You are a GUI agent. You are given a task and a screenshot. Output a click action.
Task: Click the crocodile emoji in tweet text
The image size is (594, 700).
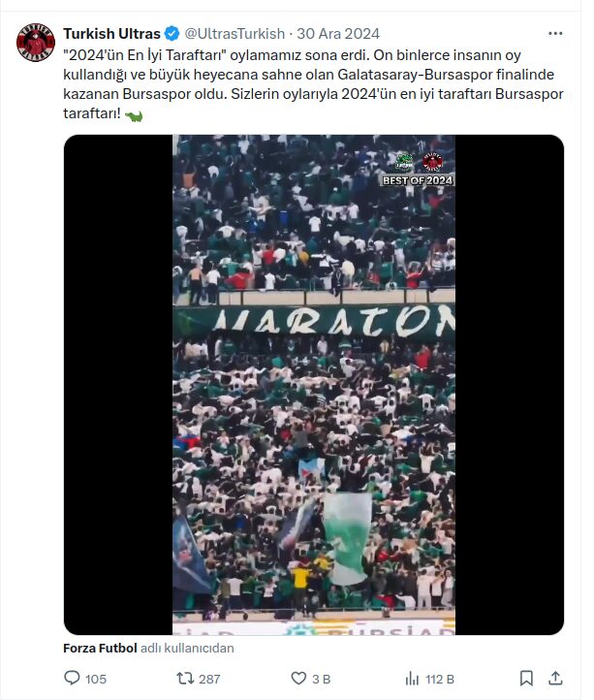click(x=134, y=115)
